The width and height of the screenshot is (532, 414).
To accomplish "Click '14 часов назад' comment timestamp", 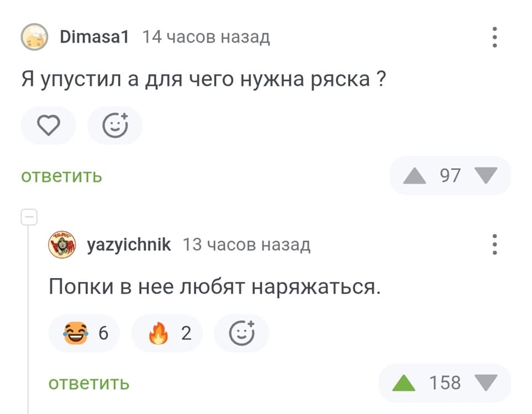I will click(x=206, y=38).
